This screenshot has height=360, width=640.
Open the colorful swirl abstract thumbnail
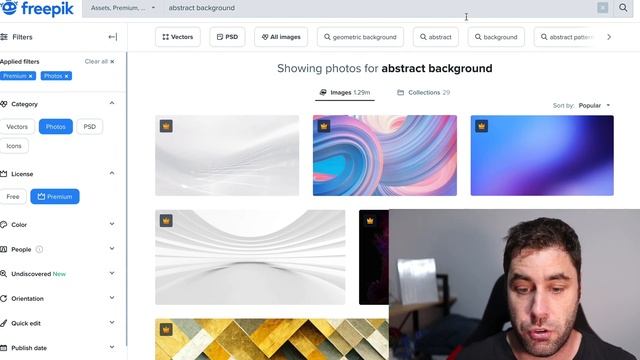pos(384,156)
